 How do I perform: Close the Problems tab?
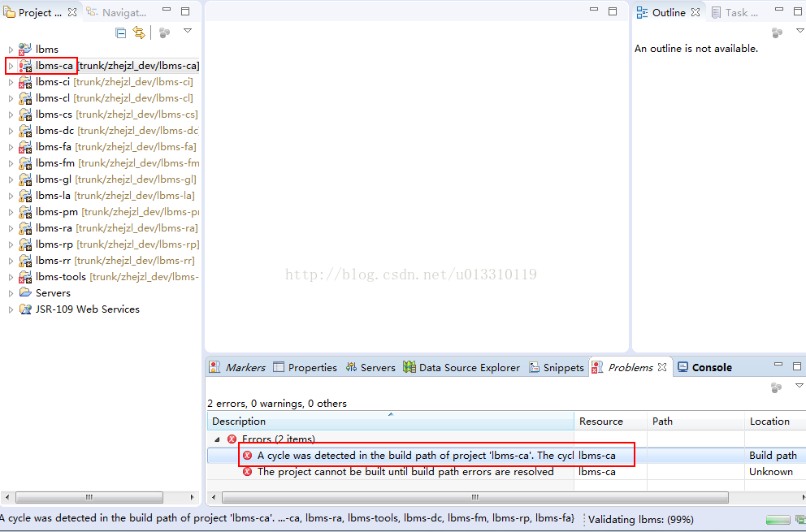[x=662, y=367]
